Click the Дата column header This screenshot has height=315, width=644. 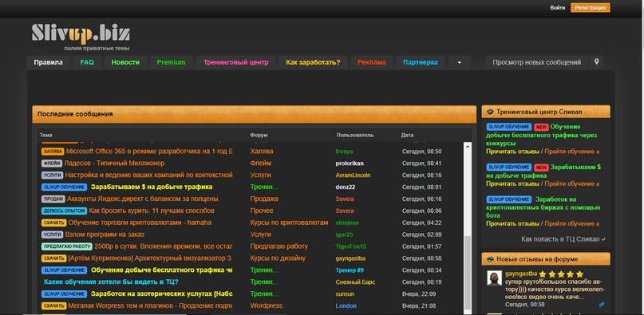(x=408, y=135)
